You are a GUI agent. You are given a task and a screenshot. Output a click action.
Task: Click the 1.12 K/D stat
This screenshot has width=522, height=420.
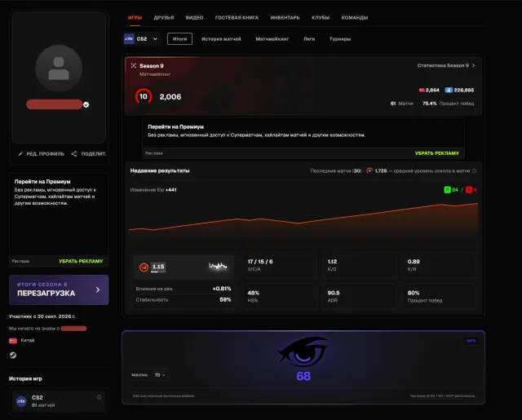point(360,265)
